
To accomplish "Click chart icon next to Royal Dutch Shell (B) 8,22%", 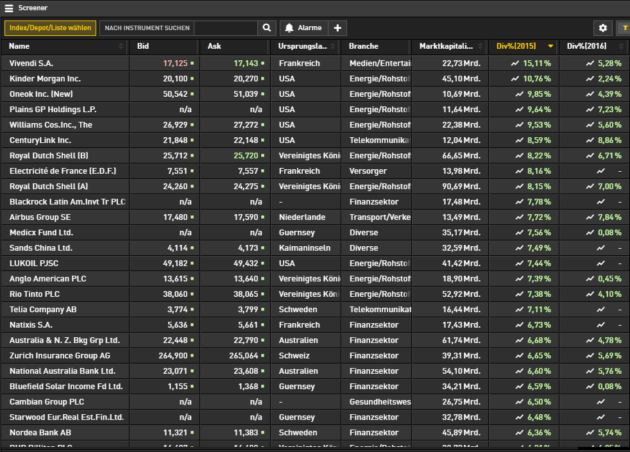I will pos(519,155).
